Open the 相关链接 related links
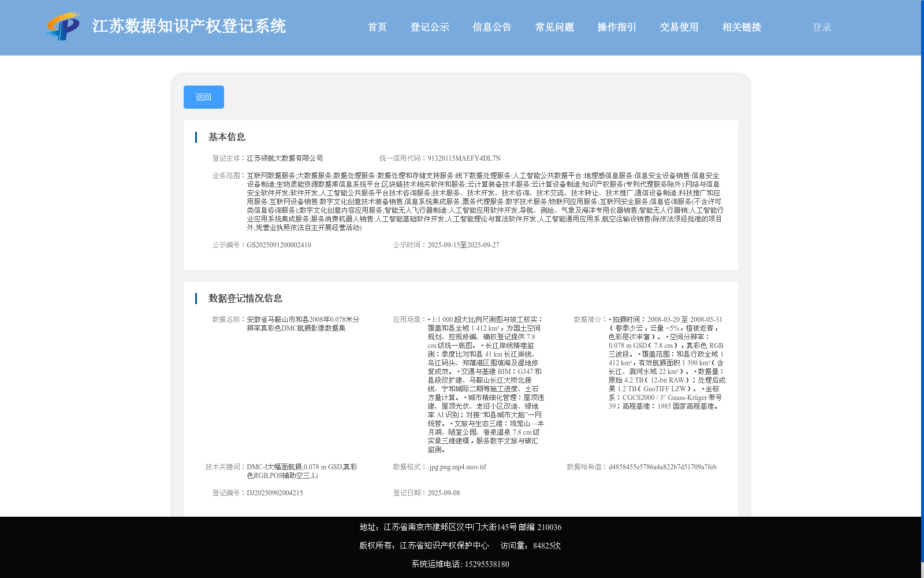Screen dimensions: 924x578 click(x=741, y=27)
